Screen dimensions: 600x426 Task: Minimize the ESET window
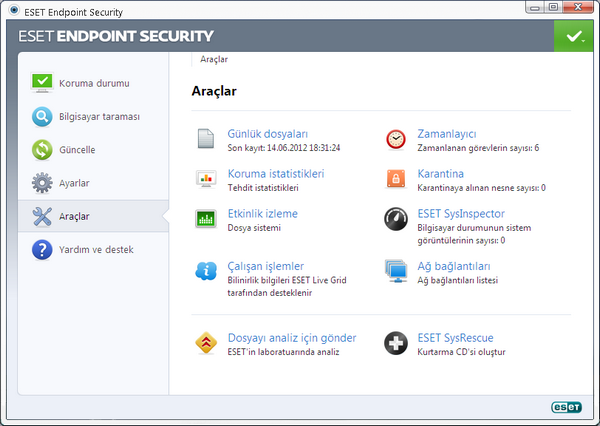pos(535,7)
